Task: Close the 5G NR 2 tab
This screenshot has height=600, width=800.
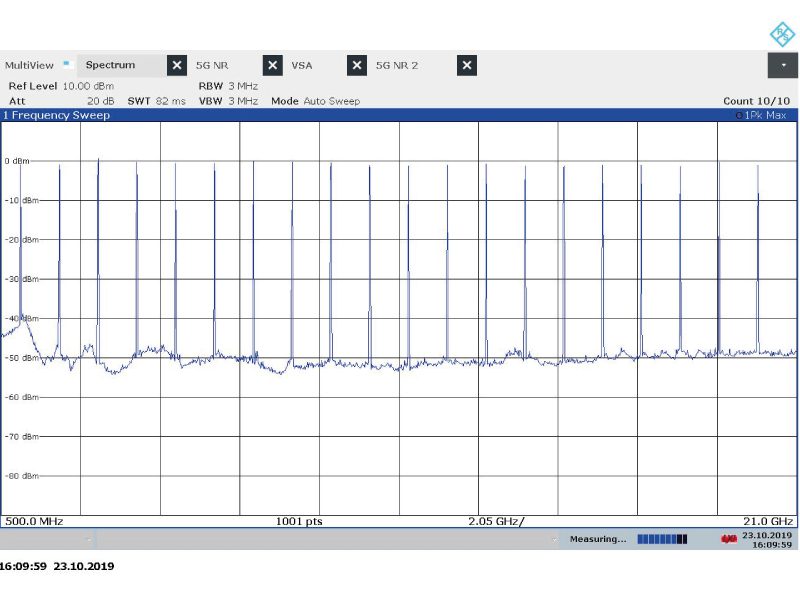Action: (466, 65)
